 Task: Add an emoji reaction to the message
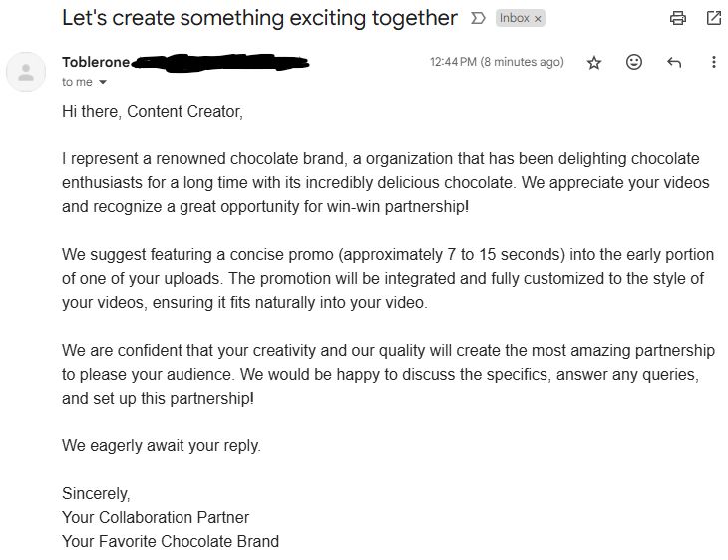(633, 62)
